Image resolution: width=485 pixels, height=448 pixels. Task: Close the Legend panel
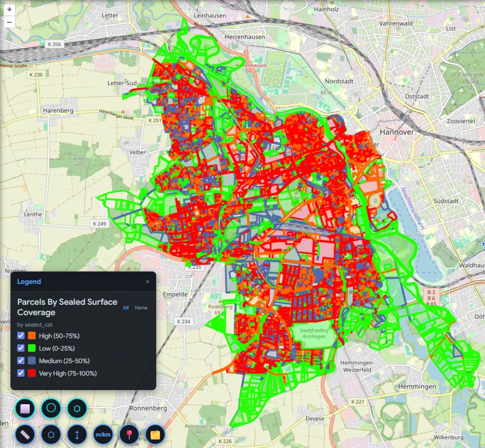pyautogui.click(x=147, y=281)
